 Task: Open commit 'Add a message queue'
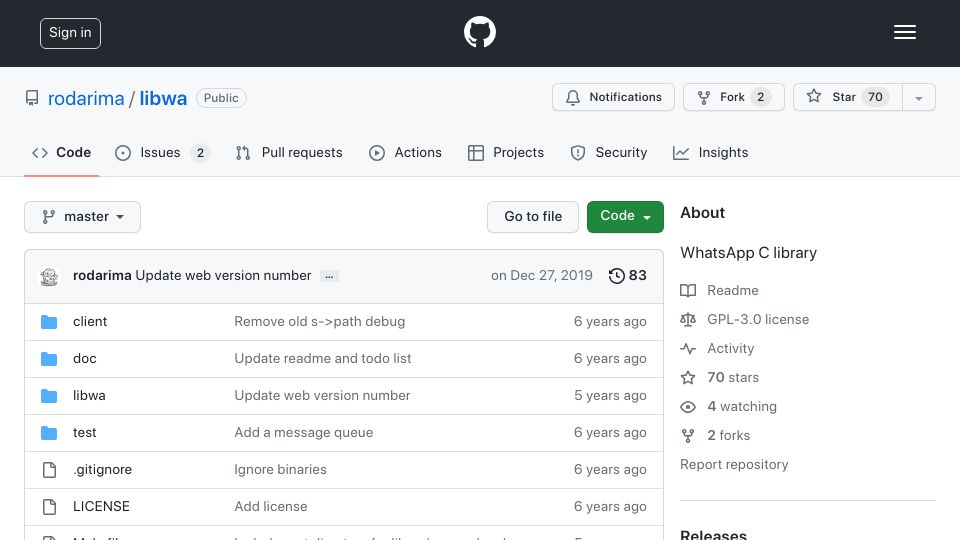pos(304,433)
